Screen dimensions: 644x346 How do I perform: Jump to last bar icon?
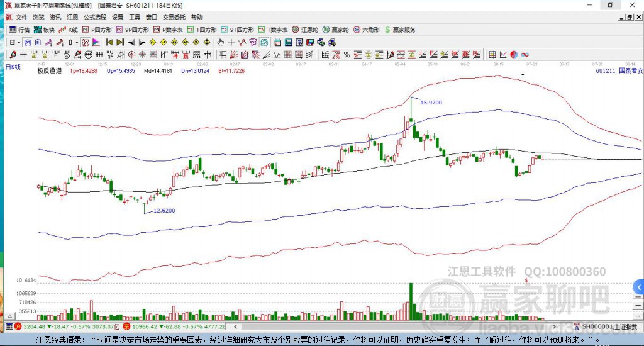coord(120,42)
